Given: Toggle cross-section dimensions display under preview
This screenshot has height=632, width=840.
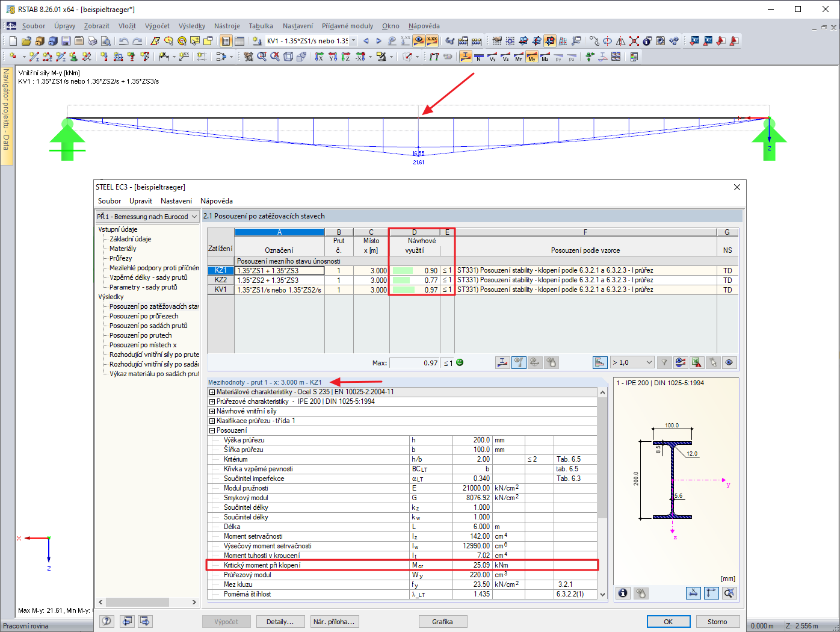Looking at the screenshot, I should (694, 593).
